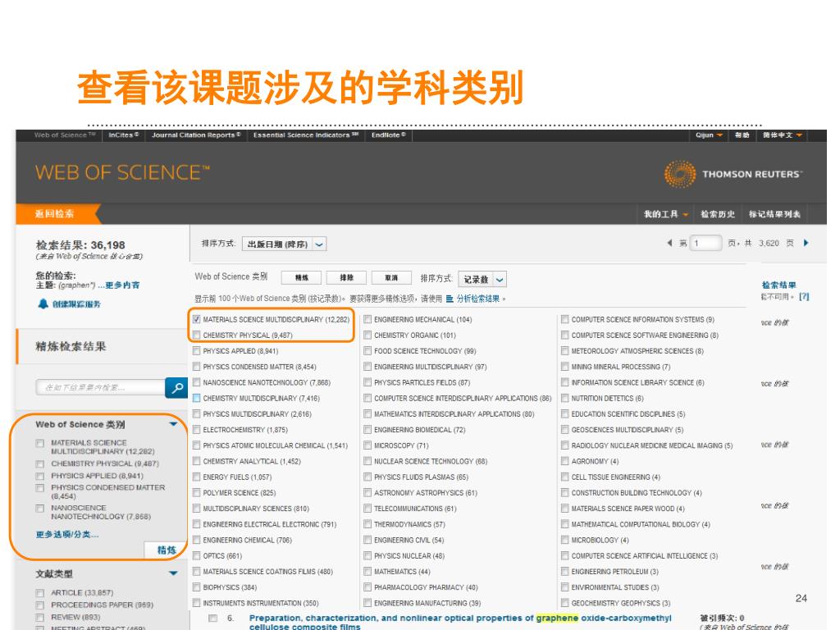This screenshot has height=630, width=840.
Task: Click the search magnifier button in refine box
Action: (177, 387)
